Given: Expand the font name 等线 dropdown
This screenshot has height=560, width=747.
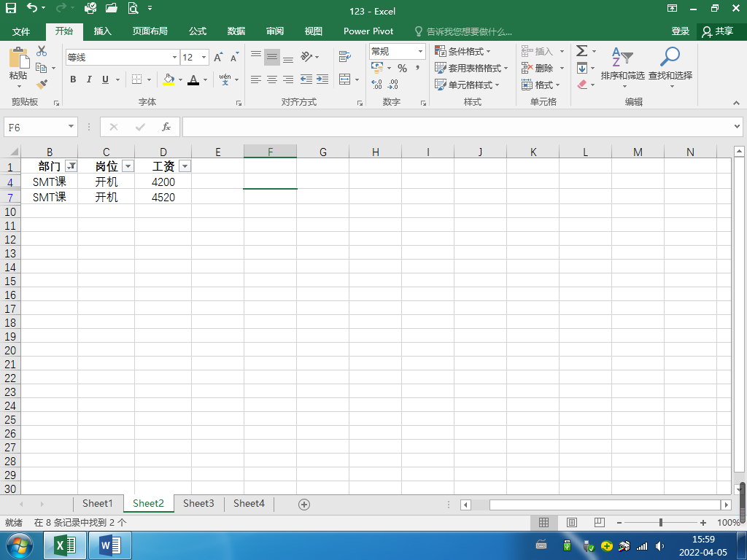Looking at the screenshot, I should 174,58.
